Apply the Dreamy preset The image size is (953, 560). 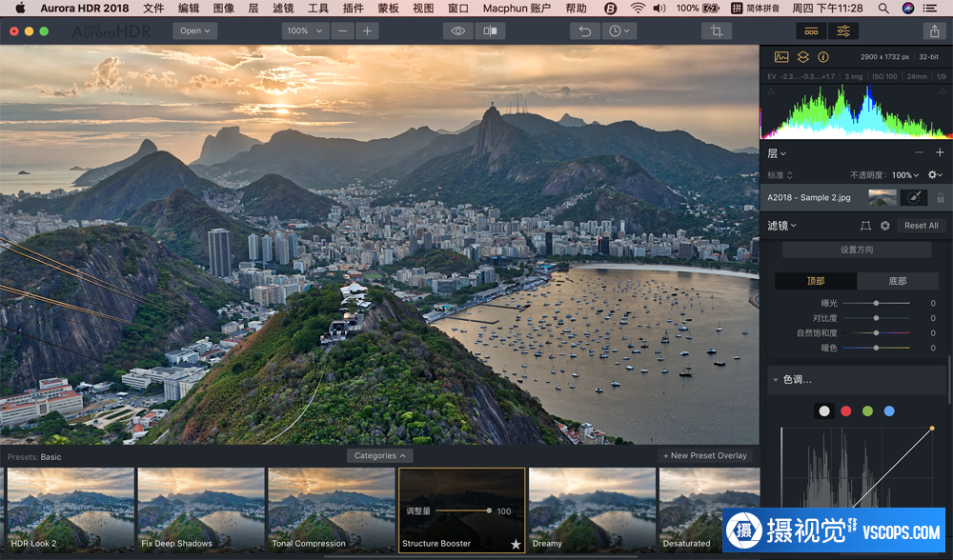[x=592, y=510]
